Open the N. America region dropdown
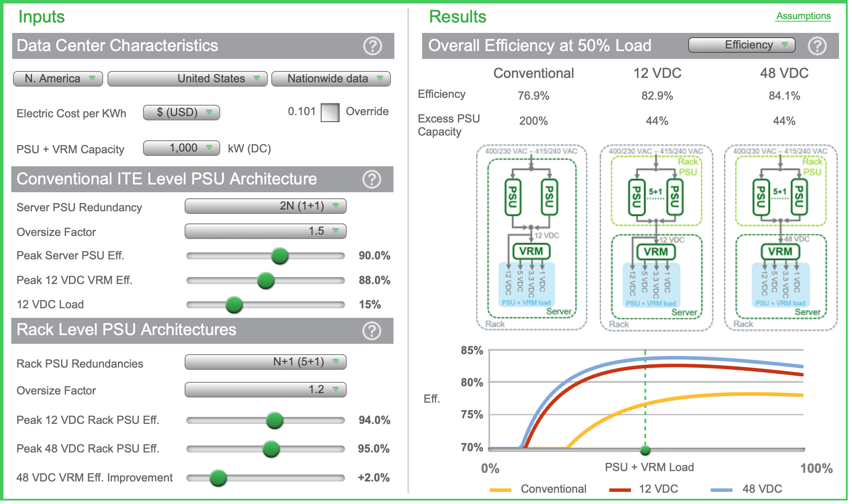The width and height of the screenshot is (852, 504). click(x=58, y=79)
